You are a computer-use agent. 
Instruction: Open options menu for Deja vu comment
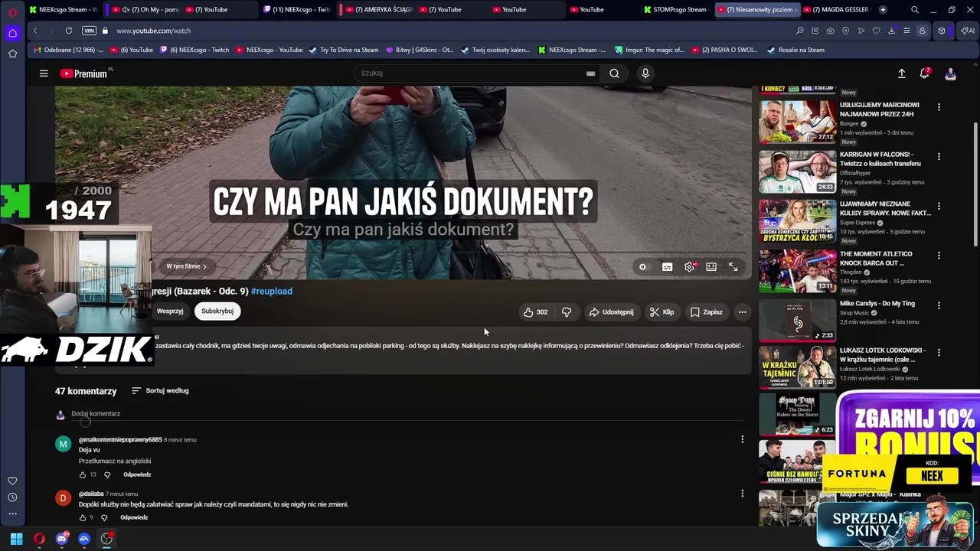[742, 439]
